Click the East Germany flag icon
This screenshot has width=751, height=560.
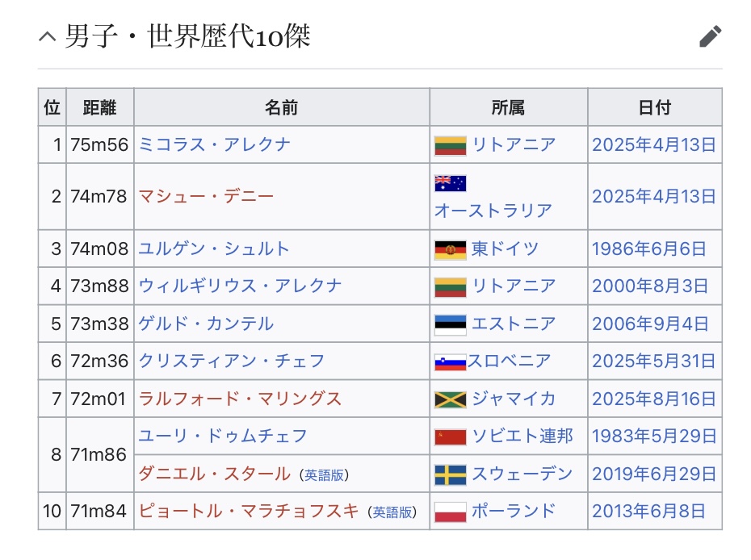[450, 249]
